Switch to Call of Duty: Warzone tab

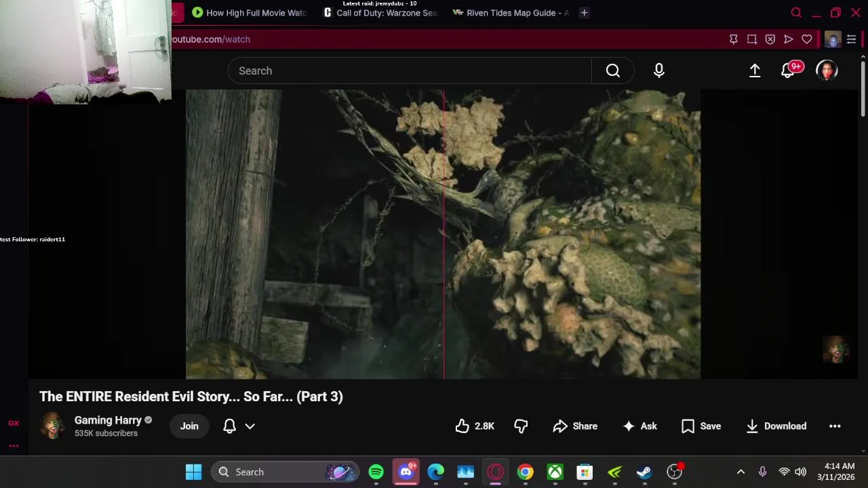click(x=380, y=12)
